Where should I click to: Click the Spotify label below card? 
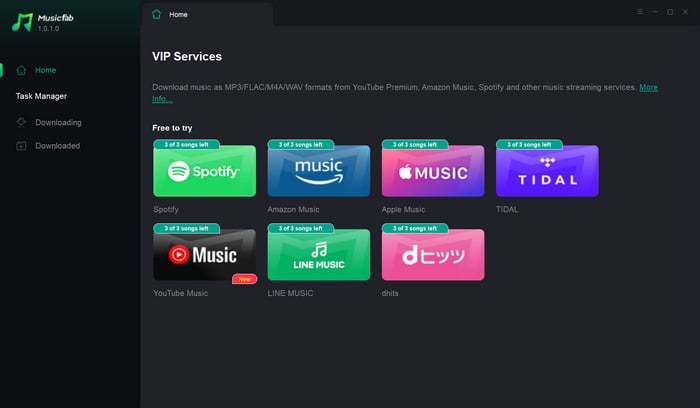click(x=166, y=209)
